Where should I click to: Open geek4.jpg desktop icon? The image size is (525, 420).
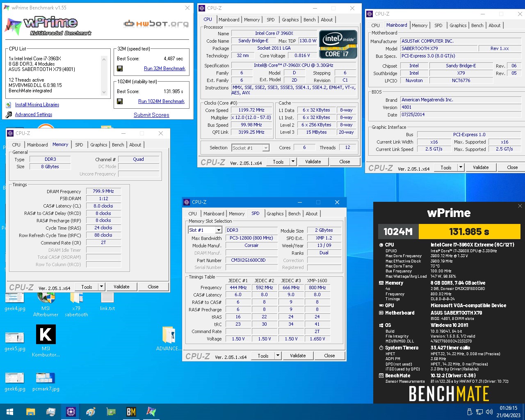click(x=15, y=301)
